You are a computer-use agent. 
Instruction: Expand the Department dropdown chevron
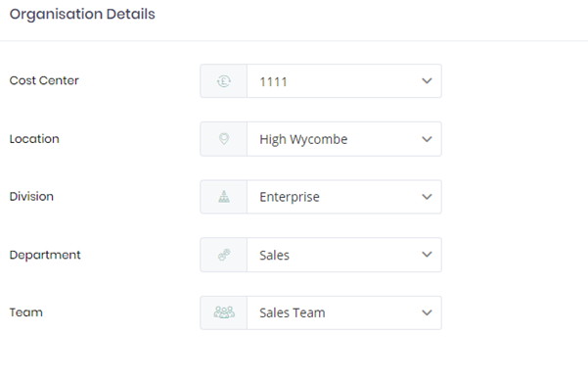[427, 255]
